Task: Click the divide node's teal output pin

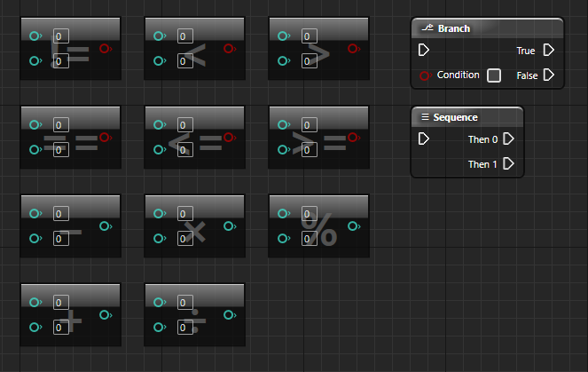Action: coord(230,315)
